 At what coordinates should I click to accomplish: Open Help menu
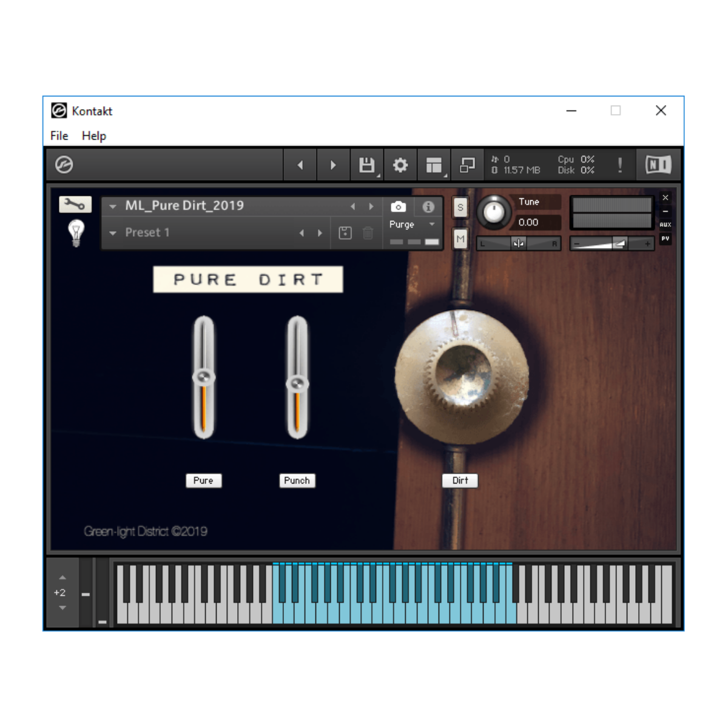[94, 136]
